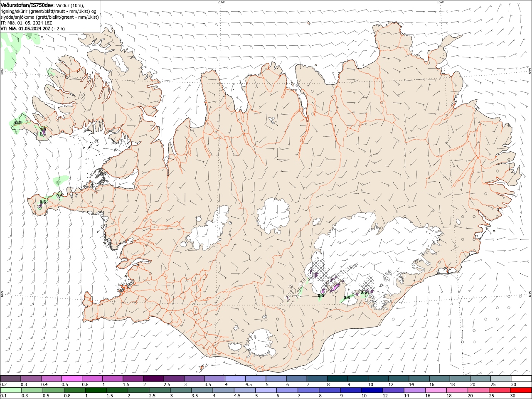The image size is (532, 399).
Task: Select the 4 gray-blue swatch, lower legend
Action: (223, 390)
